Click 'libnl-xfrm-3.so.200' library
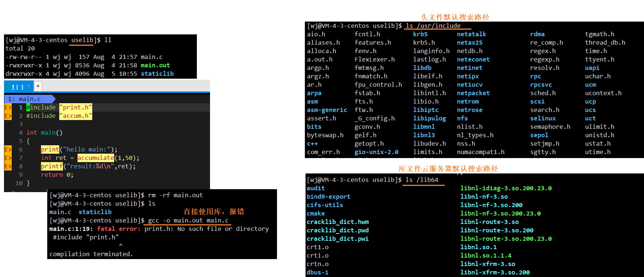 (x=495, y=272)
